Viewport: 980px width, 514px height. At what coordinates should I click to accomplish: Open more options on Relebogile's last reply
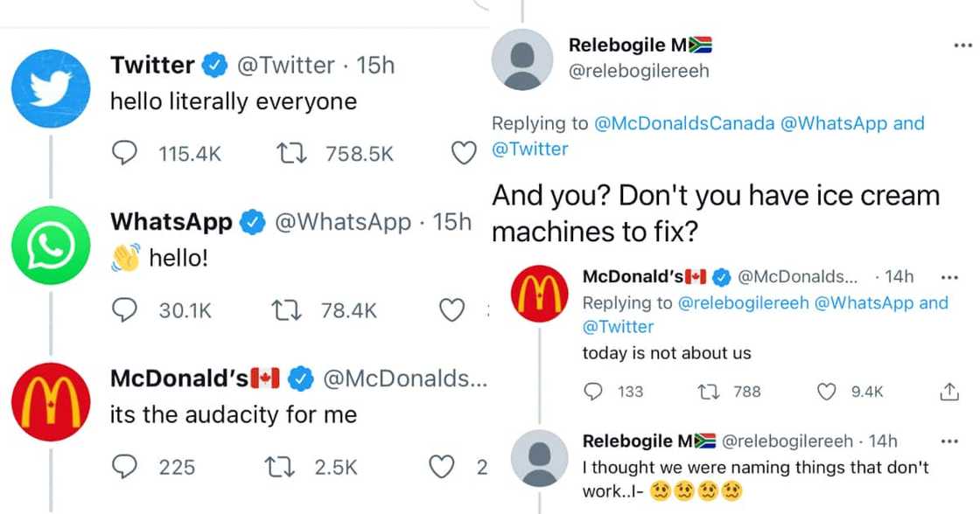pyautogui.click(x=948, y=441)
